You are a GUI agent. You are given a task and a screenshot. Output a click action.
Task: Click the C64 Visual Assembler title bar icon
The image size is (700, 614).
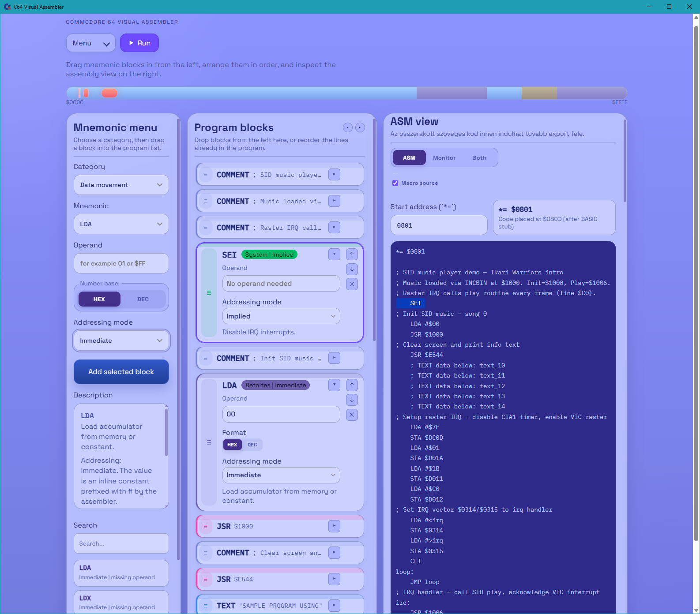pos(7,7)
